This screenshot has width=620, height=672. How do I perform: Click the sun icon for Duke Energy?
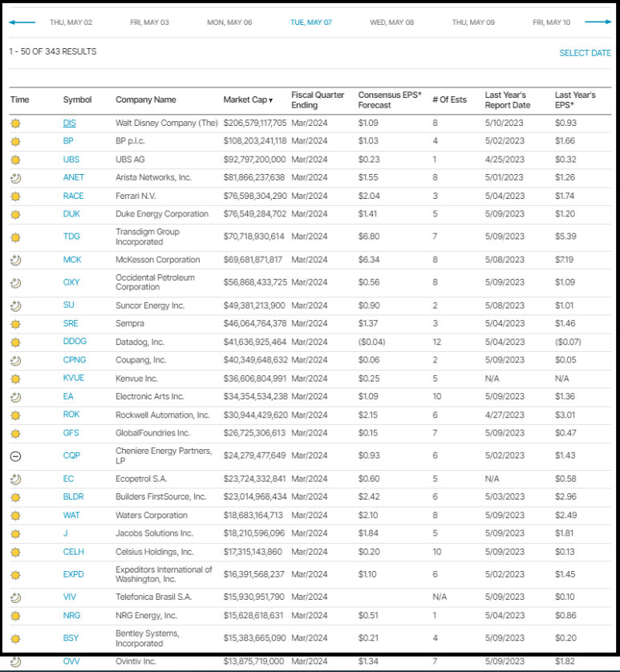point(15,215)
